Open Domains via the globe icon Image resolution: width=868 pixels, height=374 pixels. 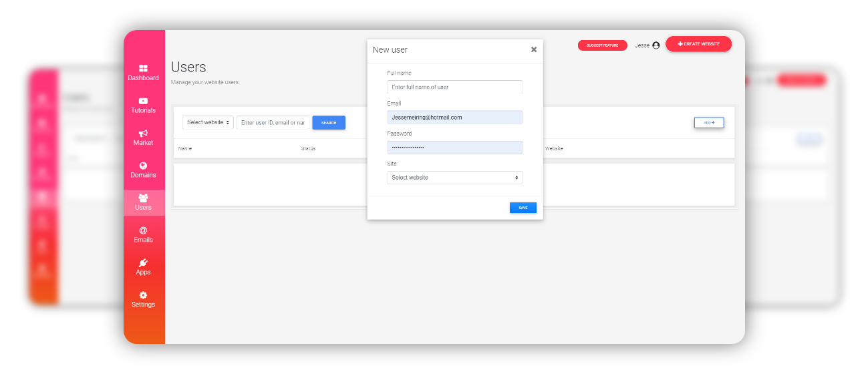click(143, 166)
